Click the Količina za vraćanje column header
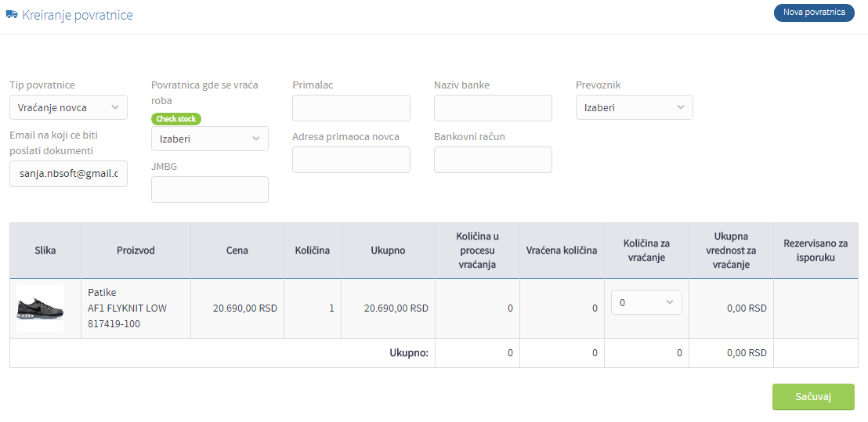Viewport: 868px width, 422px height. [x=646, y=250]
